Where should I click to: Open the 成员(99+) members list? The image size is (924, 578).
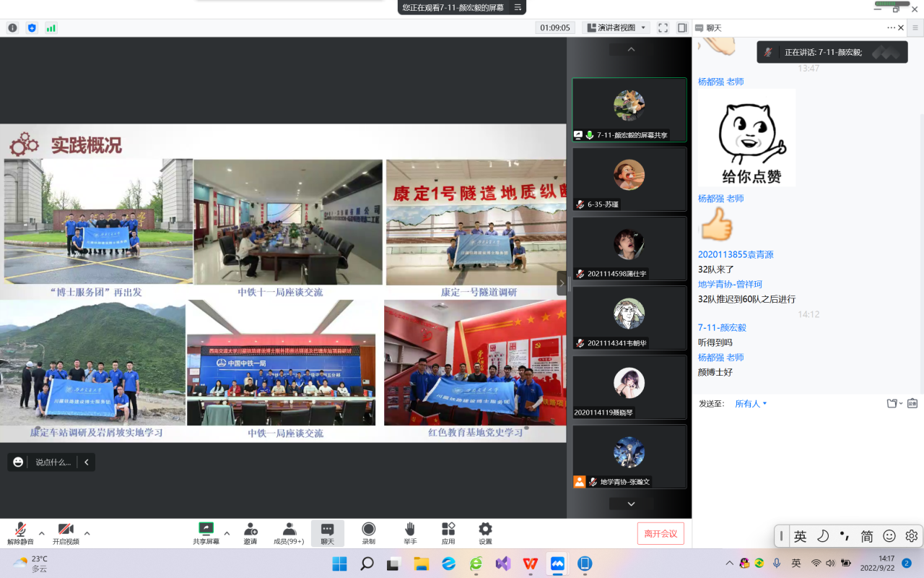289,532
